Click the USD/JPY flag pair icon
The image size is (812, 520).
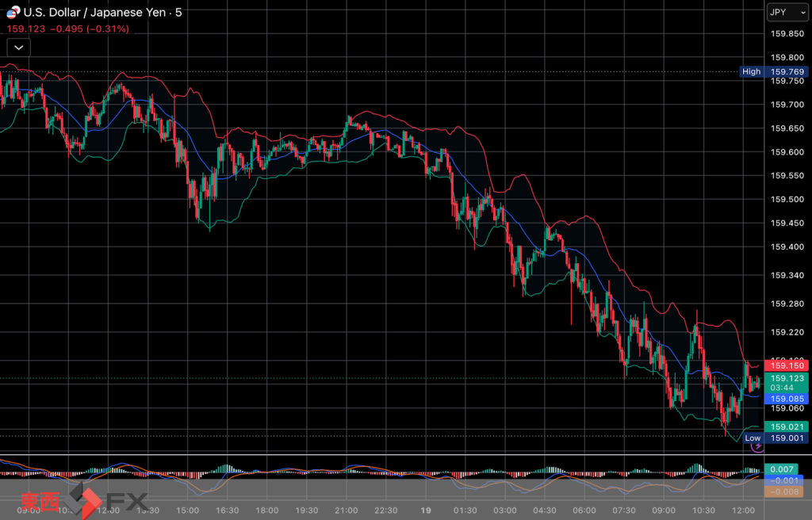[13, 12]
